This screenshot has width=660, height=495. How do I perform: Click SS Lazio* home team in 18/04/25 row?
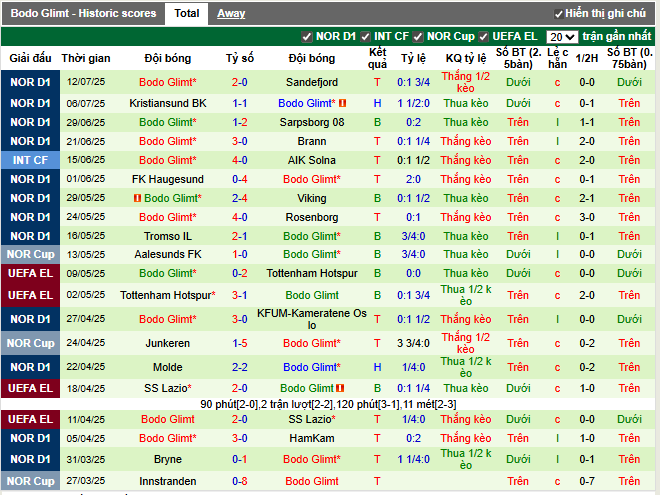(x=168, y=388)
